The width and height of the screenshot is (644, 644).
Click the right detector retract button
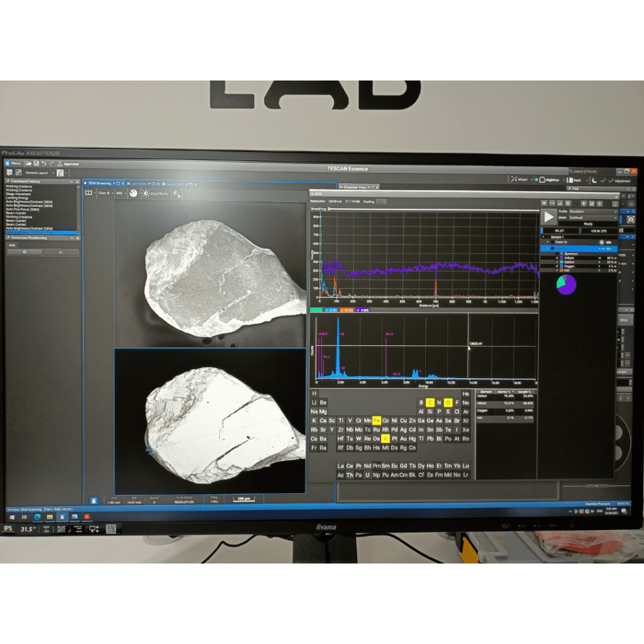coord(61,252)
